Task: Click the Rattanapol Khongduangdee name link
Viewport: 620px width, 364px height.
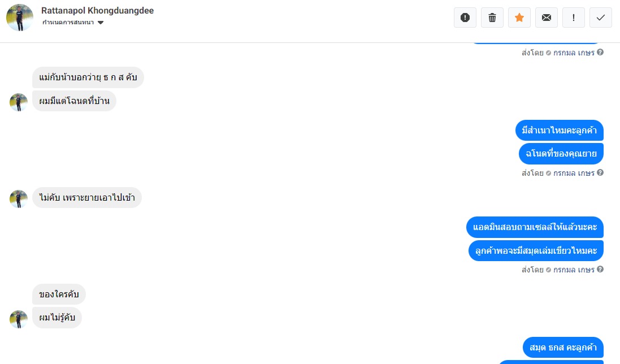Action: (97, 11)
